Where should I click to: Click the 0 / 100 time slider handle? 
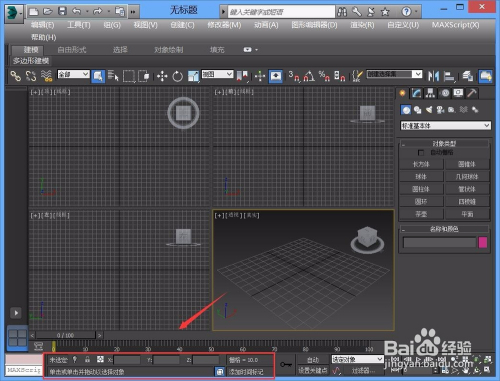[65, 335]
